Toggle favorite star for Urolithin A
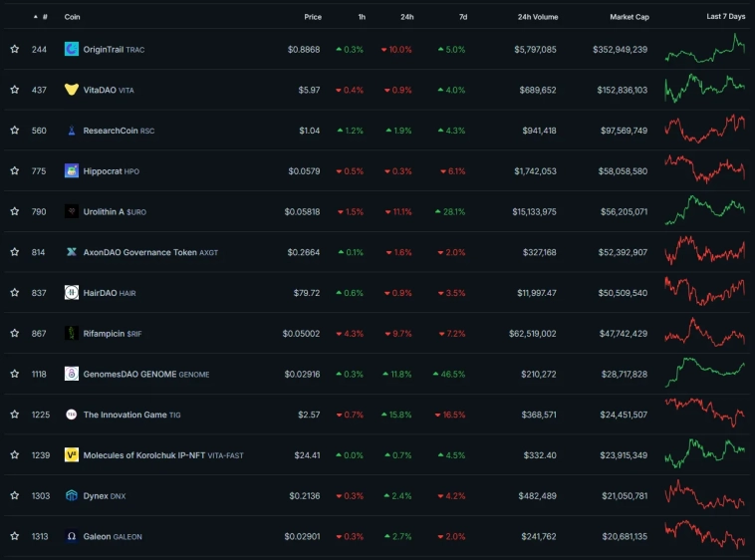755x560 pixels. (x=15, y=211)
